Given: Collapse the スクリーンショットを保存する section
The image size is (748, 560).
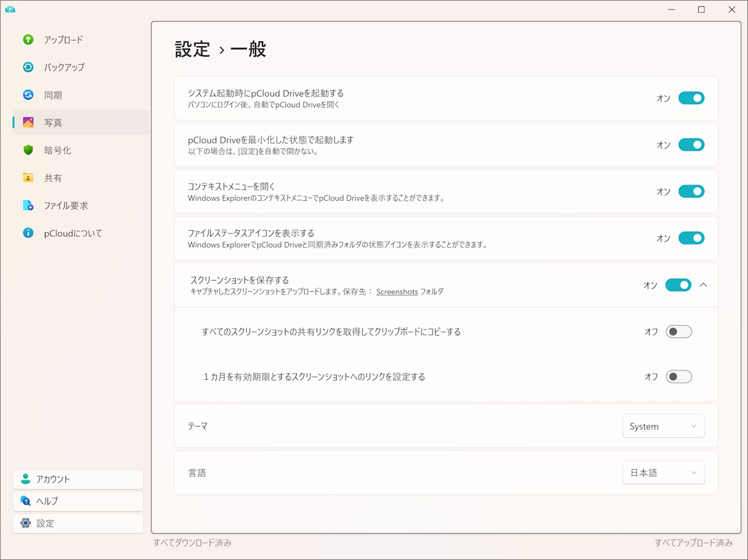Looking at the screenshot, I should (x=704, y=284).
